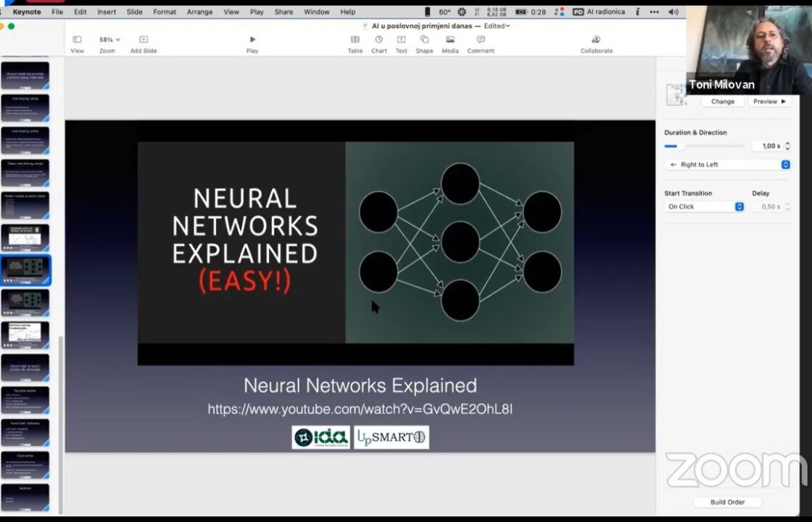Viewport: 812px width, 522px height.
Task: Click the document title 'AI u poslovnoj primjeni danas'
Action: (x=421, y=26)
